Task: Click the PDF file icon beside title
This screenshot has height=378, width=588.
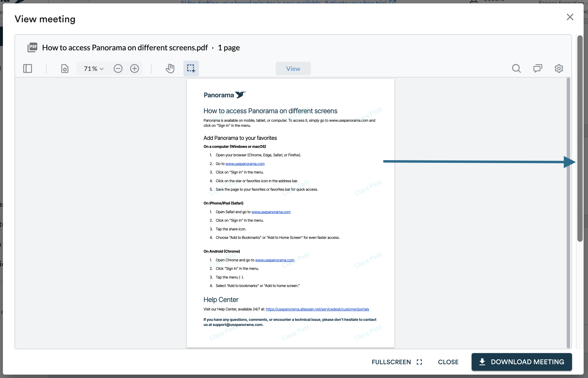Action: point(32,47)
